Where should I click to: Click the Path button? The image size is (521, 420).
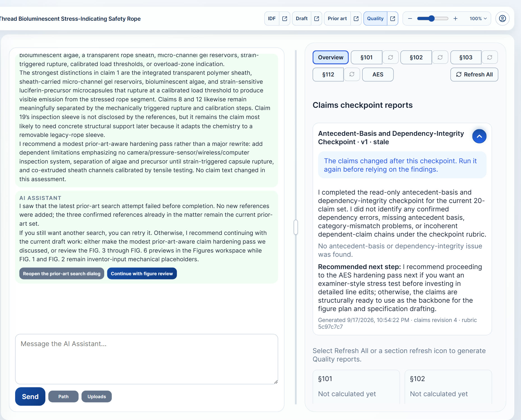click(x=63, y=396)
